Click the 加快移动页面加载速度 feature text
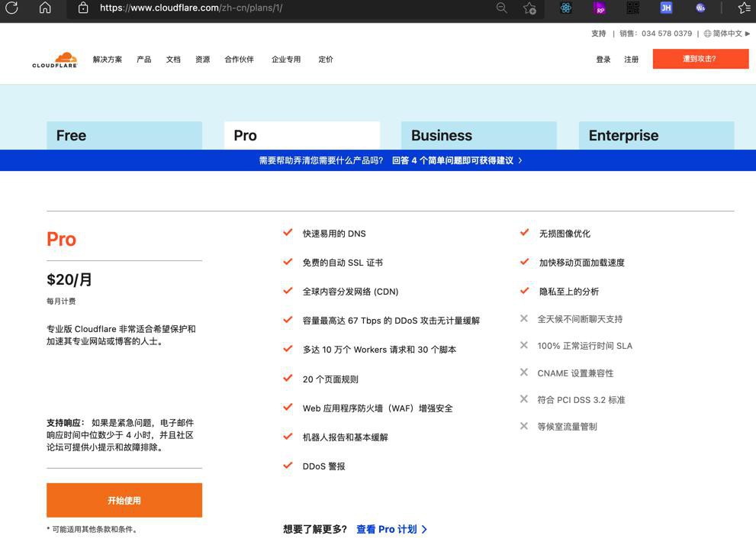 click(x=582, y=263)
